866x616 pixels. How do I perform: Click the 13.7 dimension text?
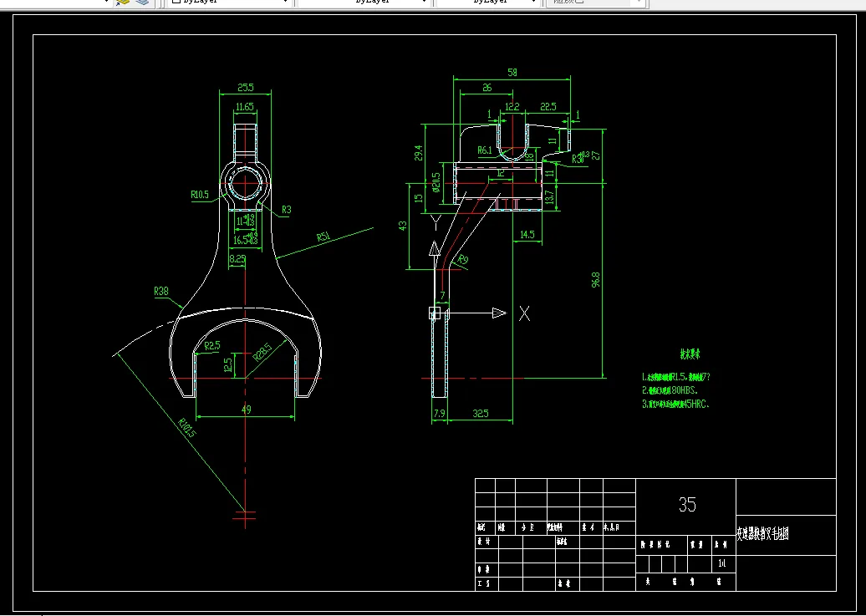click(548, 196)
